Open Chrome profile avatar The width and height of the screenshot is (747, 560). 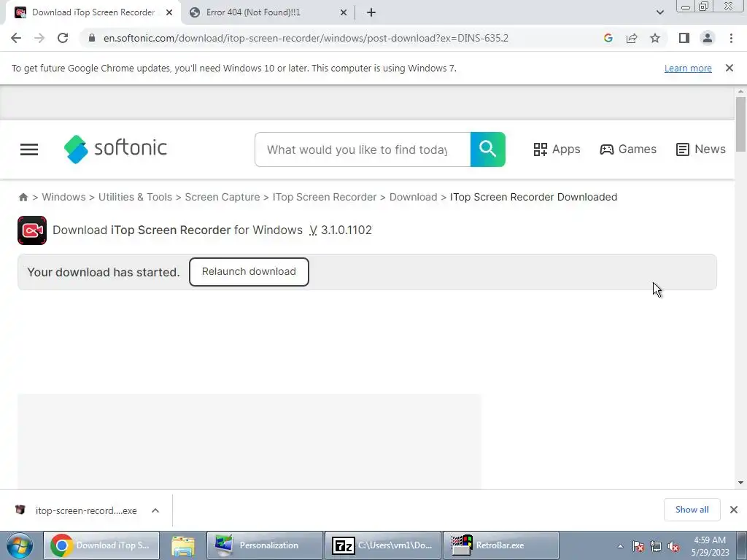708,38
